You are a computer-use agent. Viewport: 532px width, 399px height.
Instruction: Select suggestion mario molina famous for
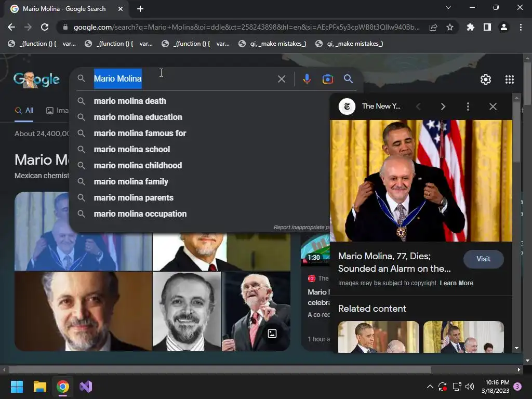(200, 134)
